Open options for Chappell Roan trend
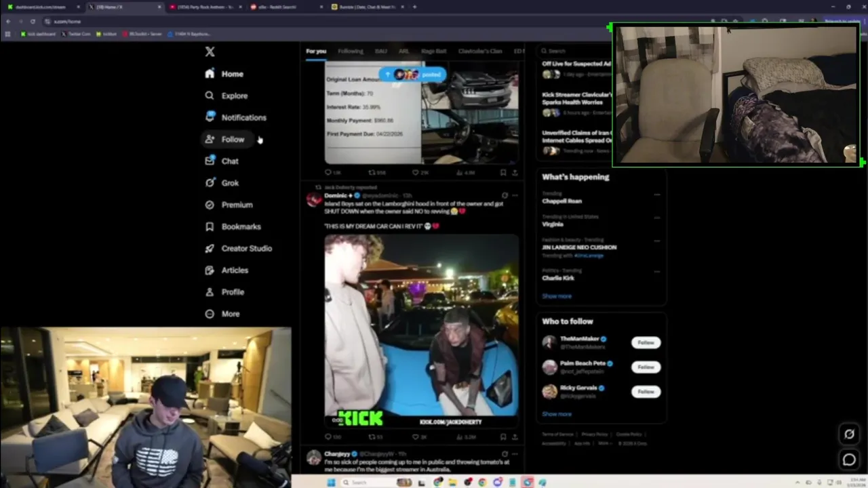The image size is (868, 488). coord(656,195)
